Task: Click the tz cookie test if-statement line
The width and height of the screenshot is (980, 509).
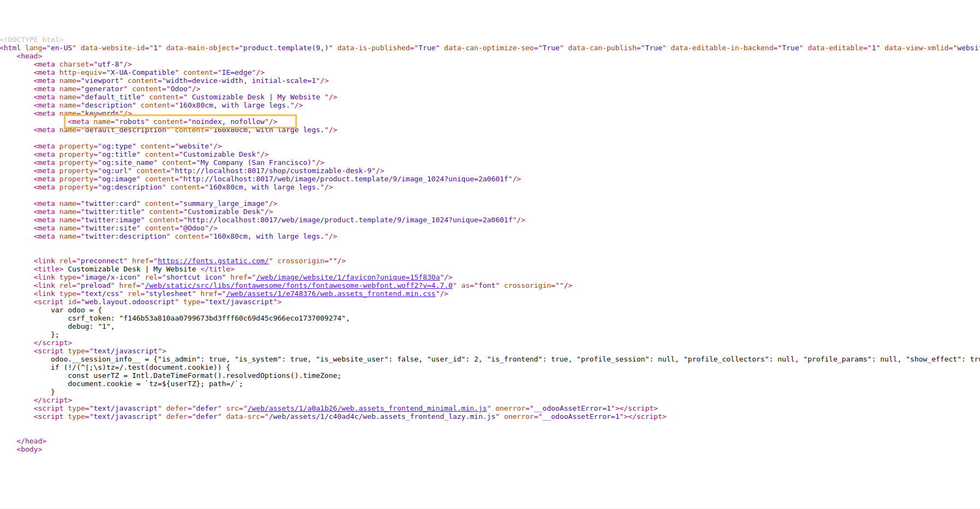Action: tap(140, 368)
